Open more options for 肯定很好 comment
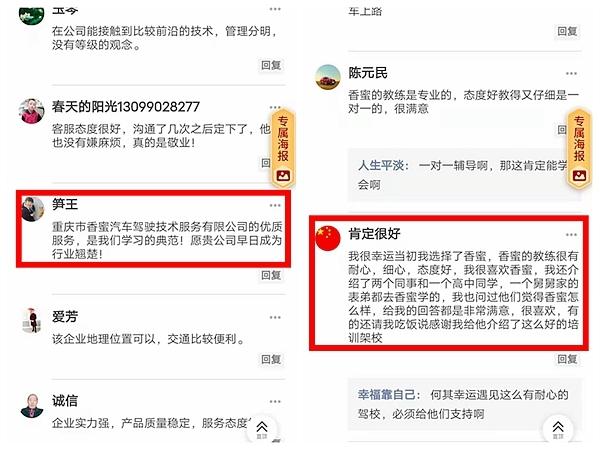Viewport: 600px width, 450px height. click(x=571, y=234)
